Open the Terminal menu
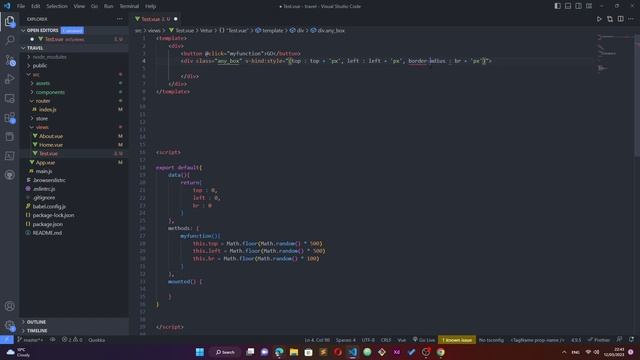640x360 pixels. (x=129, y=6)
